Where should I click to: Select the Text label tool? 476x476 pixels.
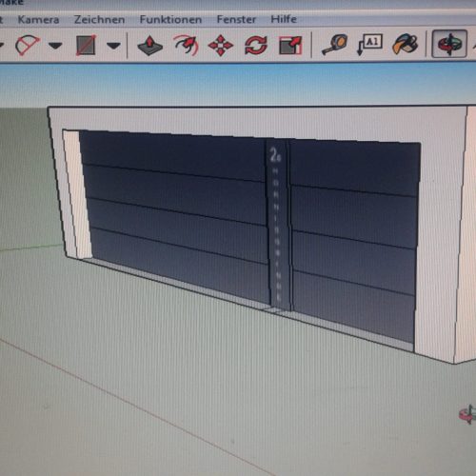[x=369, y=45]
